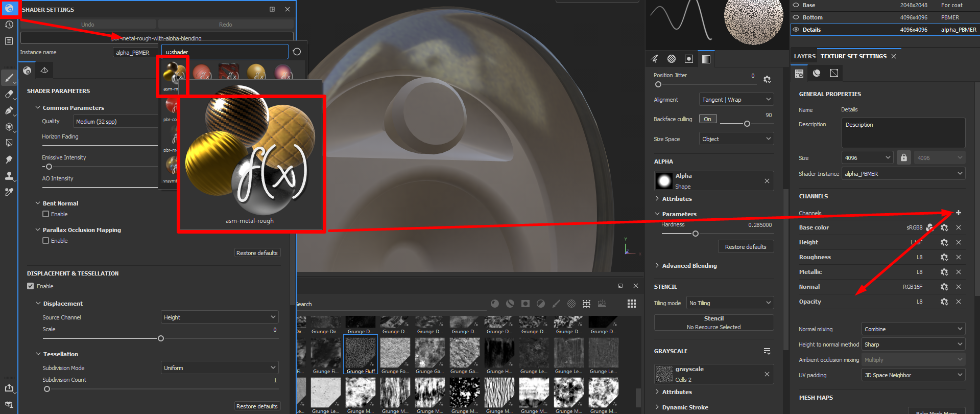Image resolution: width=980 pixels, height=414 pixels.
Task: Select the Grunge Fluff asset thumbnail
Action: [361, 355]
